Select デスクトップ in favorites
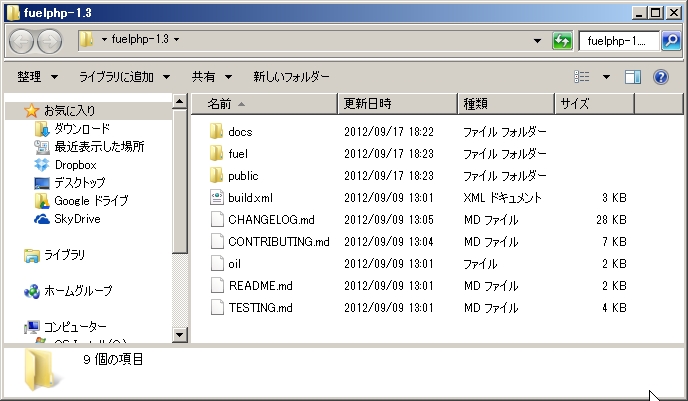The image size is (688, 401). click(80, 183)
